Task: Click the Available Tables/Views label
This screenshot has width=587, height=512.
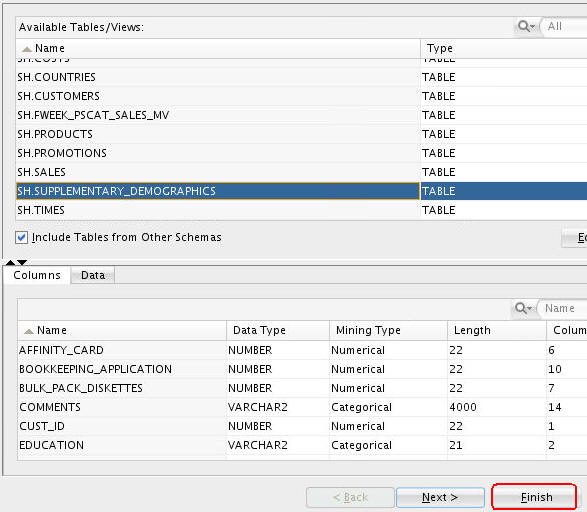Action: 81,27
